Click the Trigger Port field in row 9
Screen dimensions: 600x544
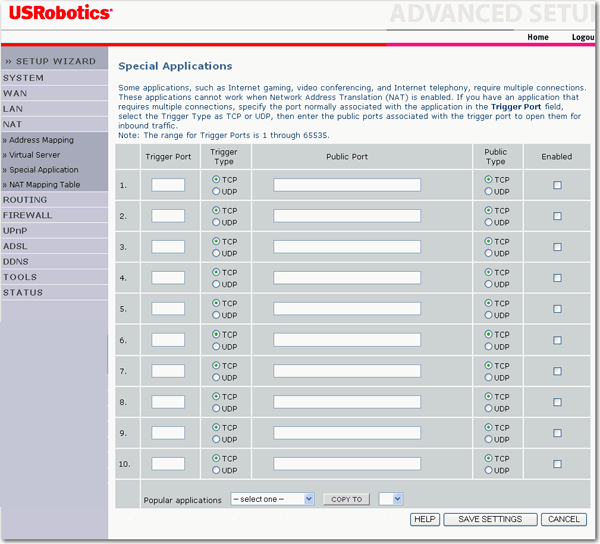[x=168, y=433]
